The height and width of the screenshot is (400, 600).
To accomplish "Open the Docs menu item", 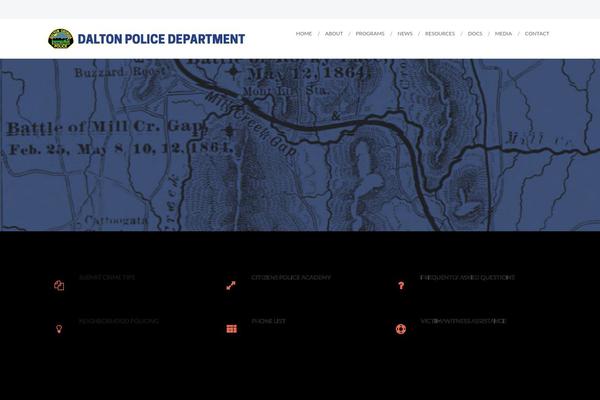I will pos(475,34).
